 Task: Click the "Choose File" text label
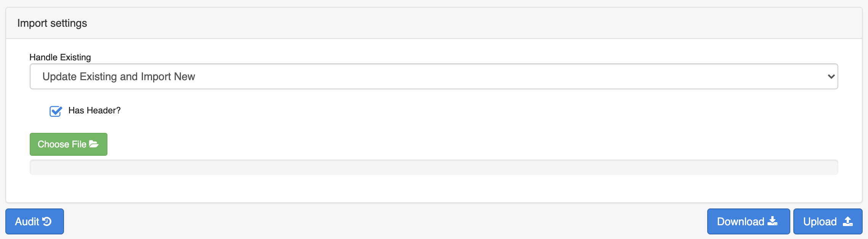(x=62, y=144)
